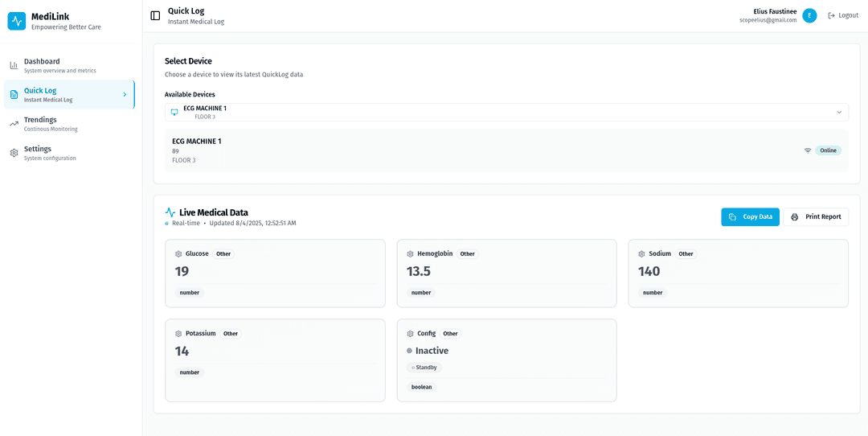Click the Live Medical Data pulse icon

coord(170,212)
